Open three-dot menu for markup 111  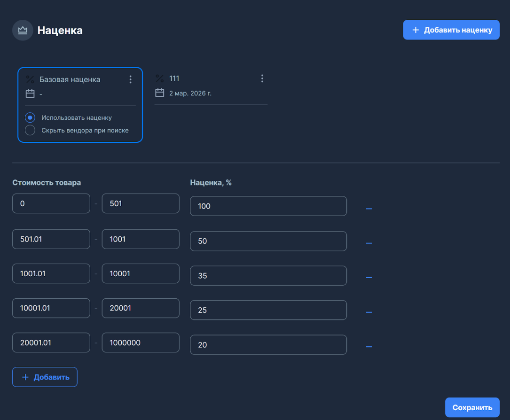click(x=262, y=78)
